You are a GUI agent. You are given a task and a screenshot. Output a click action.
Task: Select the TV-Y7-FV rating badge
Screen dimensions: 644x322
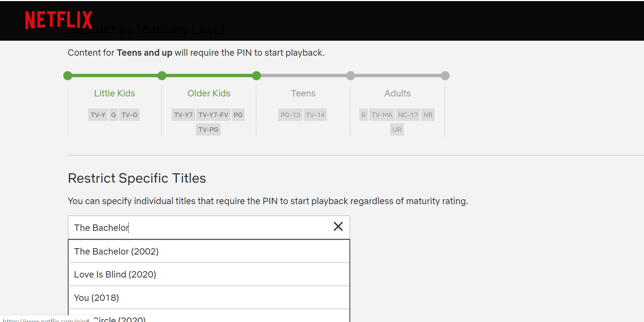pyautogui.click(x=213, y=114)
